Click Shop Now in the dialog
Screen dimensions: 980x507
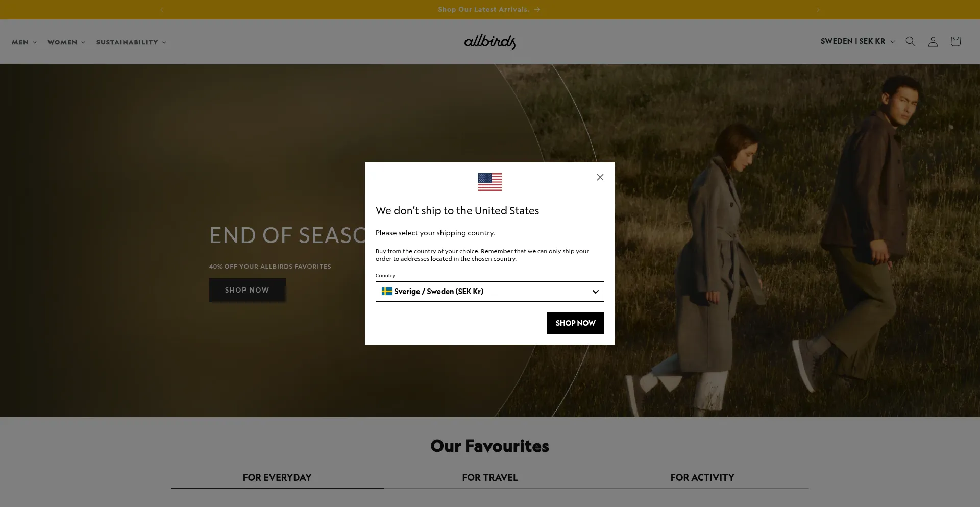(576, 323)
